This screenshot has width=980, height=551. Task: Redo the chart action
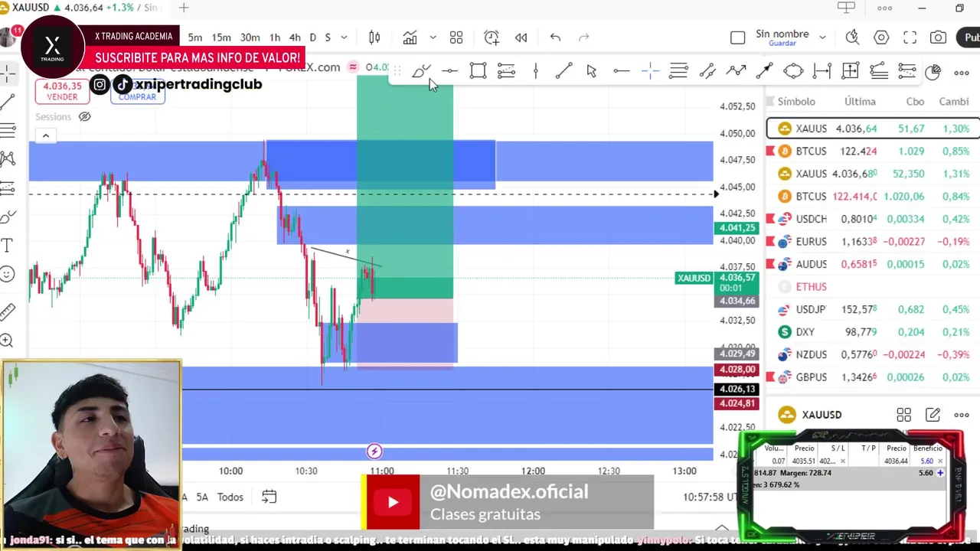tap(584, 37)
